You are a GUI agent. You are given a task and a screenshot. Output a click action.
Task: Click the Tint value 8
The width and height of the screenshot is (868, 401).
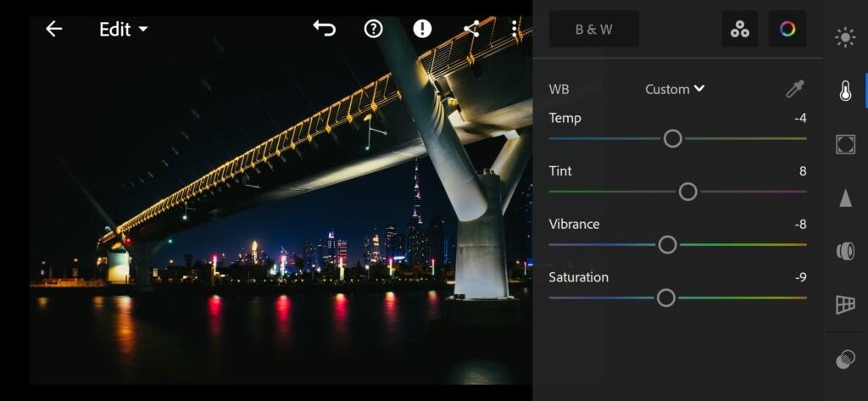pos(803,171)
